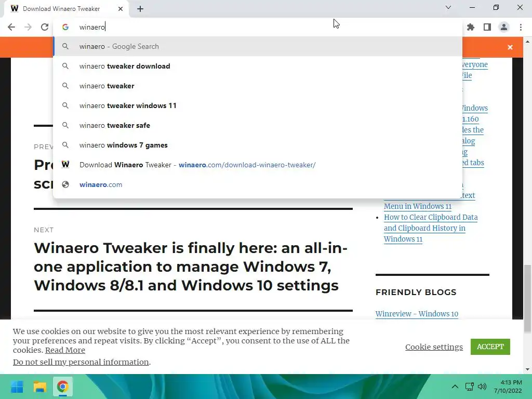Click the scrollbar down arrow
The height and width of the screenshot is (399, 532).
click(527, 369)
